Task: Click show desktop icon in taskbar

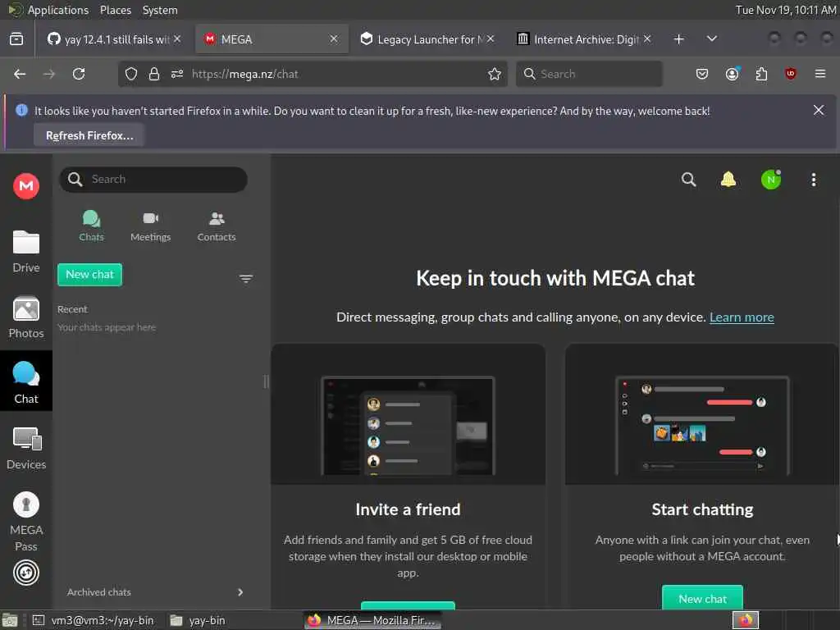Action: (x=10, y=620)
